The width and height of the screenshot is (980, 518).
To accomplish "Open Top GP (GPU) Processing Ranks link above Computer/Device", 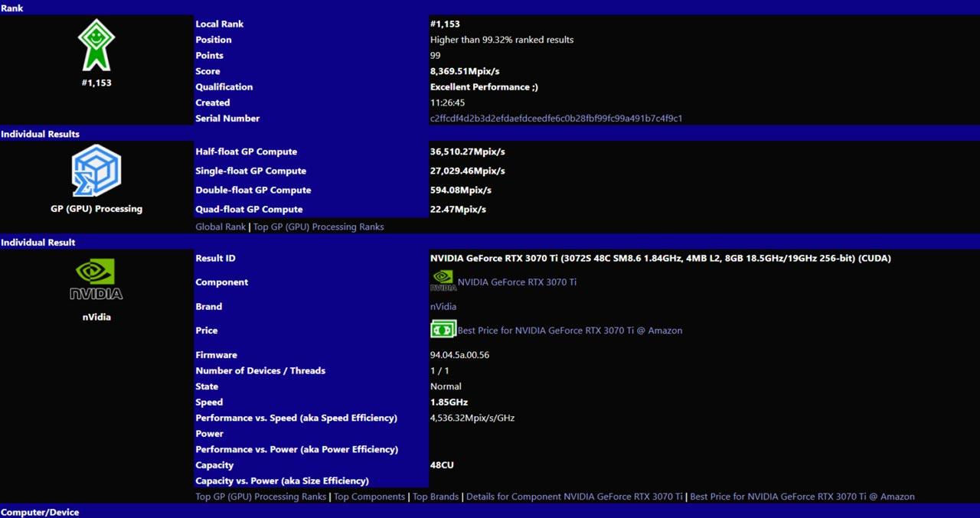I will pos(261,497).
